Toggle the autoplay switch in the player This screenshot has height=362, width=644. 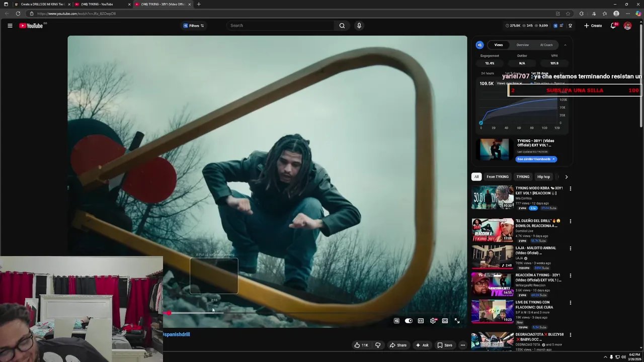coord(409,321)
